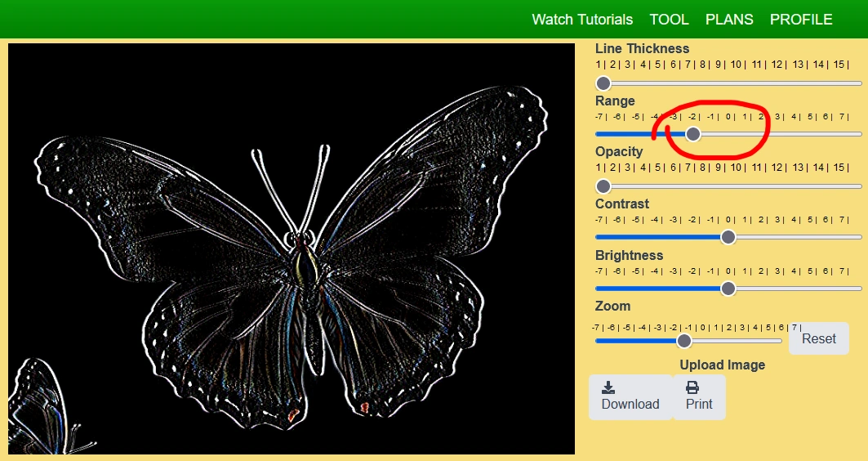Open the TOOL menu item
The height and width of the screenshot is (461, 868).
(x=669, y=20)
